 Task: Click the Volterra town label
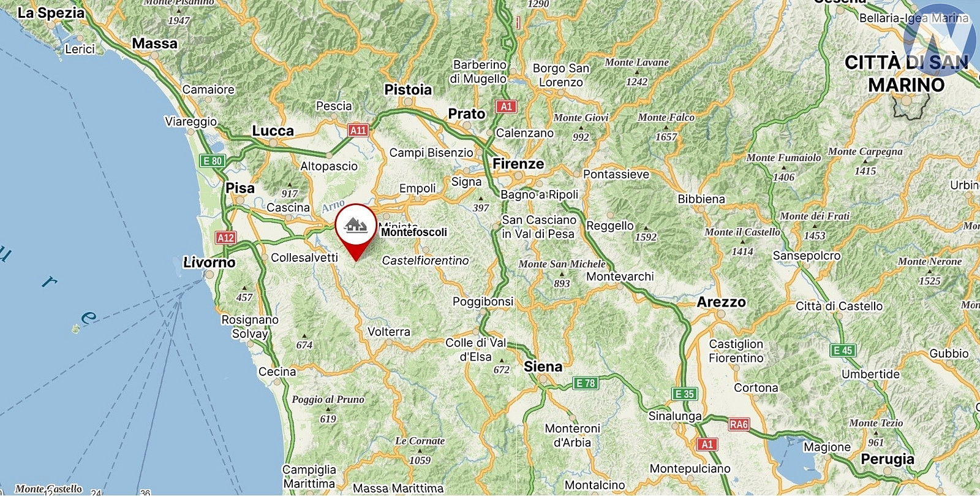(389, 332)
